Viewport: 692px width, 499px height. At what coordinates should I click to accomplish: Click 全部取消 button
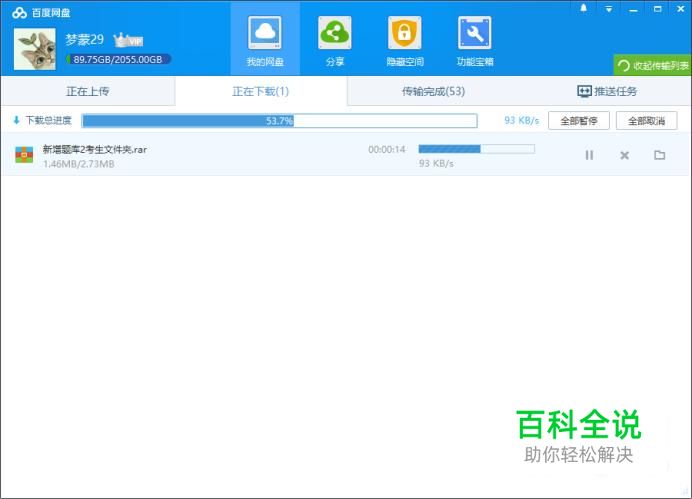click(x=647, y=120)
